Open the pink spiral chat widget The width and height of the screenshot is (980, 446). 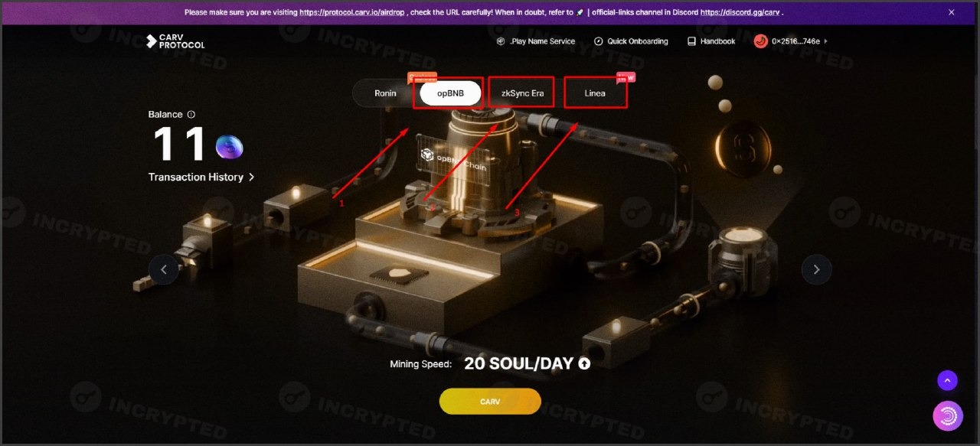948,415
